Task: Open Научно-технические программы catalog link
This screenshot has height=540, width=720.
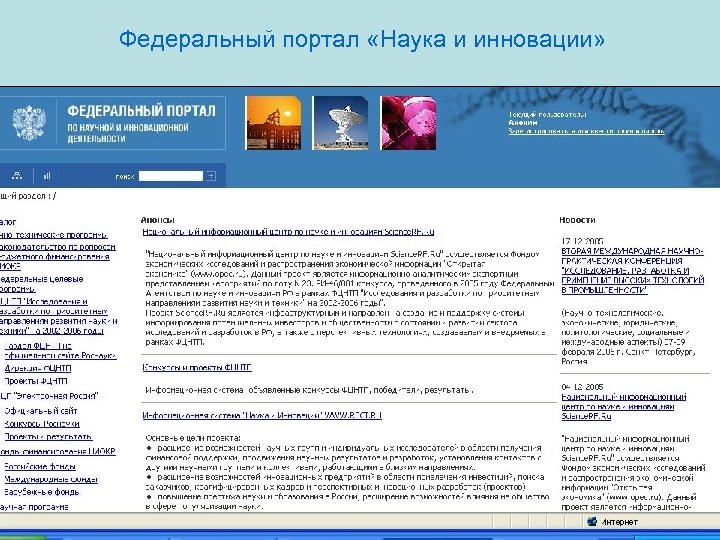Action: [x=53, y=235]
